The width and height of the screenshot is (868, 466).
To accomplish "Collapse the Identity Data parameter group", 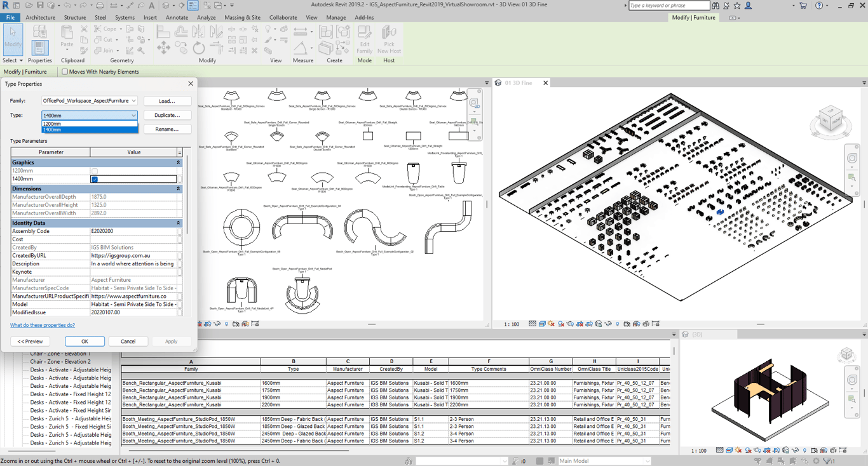I will point(178,223).
